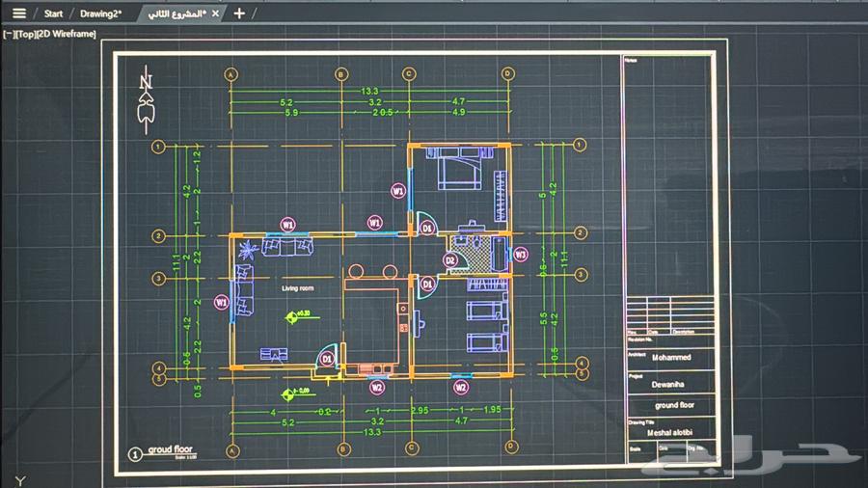Viewport: 868px width, 488px height.
Task: Select the 13.3 top overall dimension
Action: click(x=369, y=92)
